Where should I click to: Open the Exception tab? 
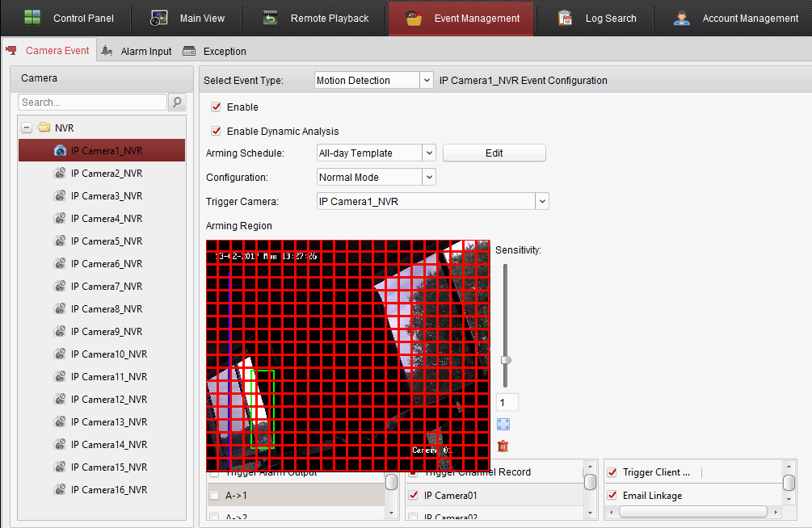(215, 51)
